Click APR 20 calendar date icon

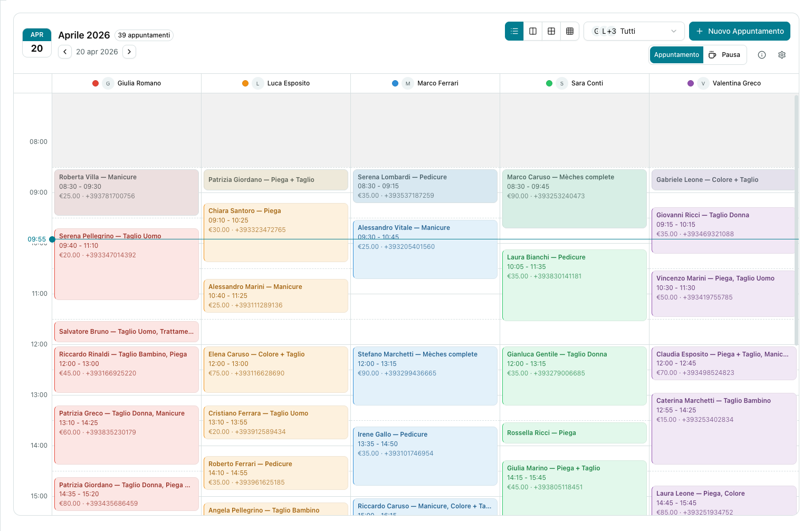[37, 42]
